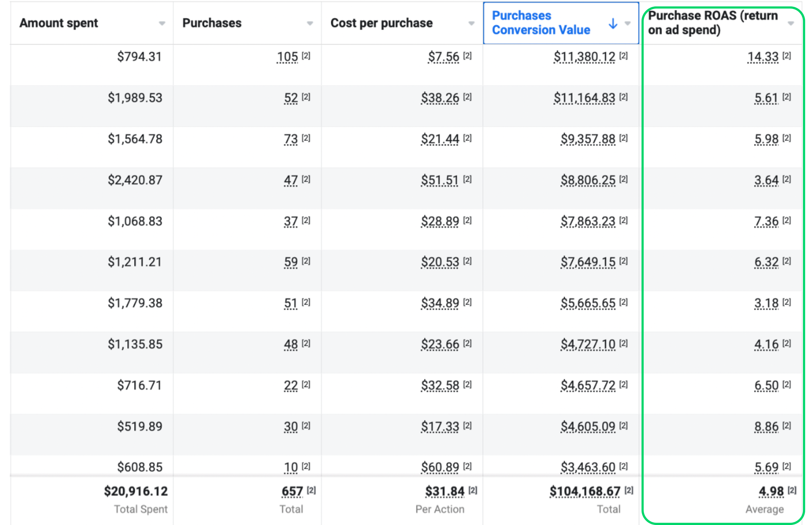This screenshot has height=525, width=812.
Task: Click the 657 total purchases summary
Action: click(x=292, y=491)
